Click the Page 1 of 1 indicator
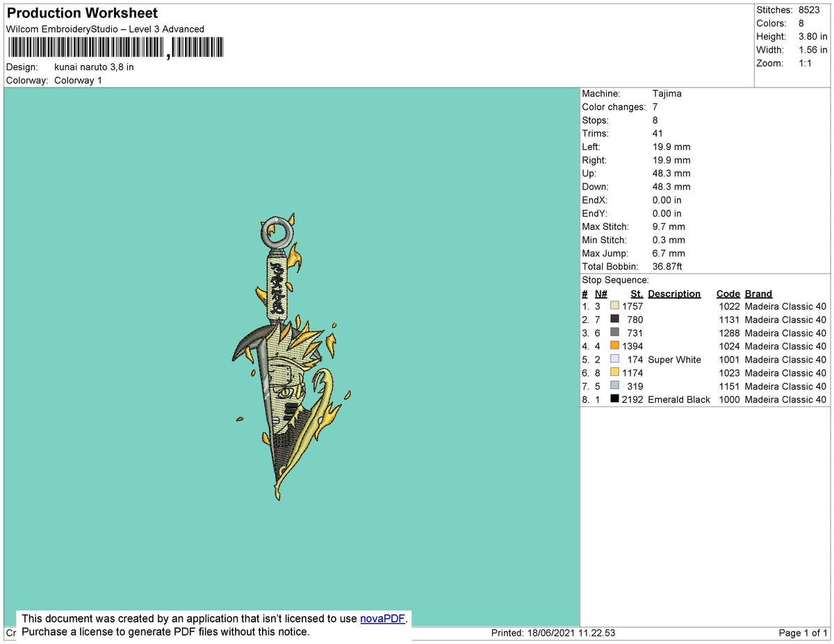This screenshot has width=834, height=644. coord(803,633)
